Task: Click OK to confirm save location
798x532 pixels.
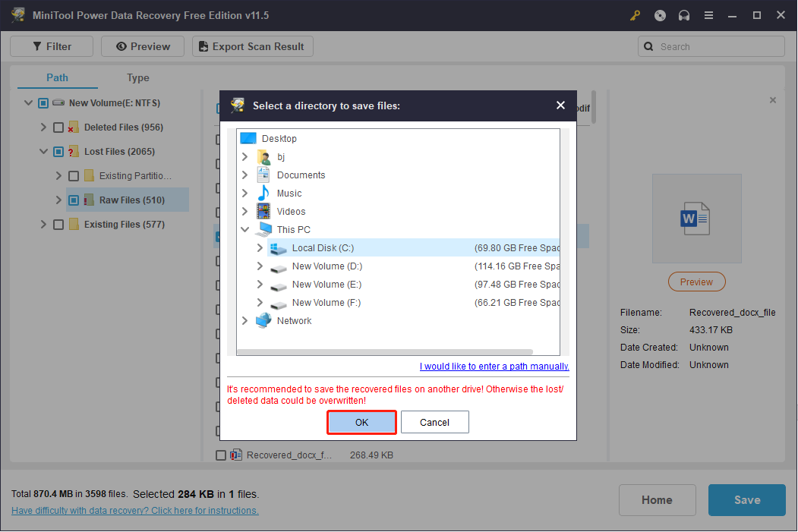Action: [x=361, y=422]
